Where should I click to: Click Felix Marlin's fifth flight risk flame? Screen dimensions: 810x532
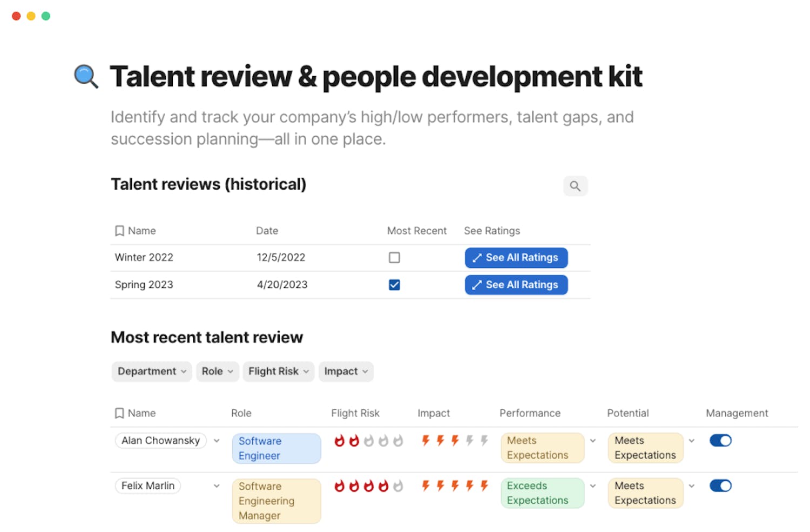point(398,486)
